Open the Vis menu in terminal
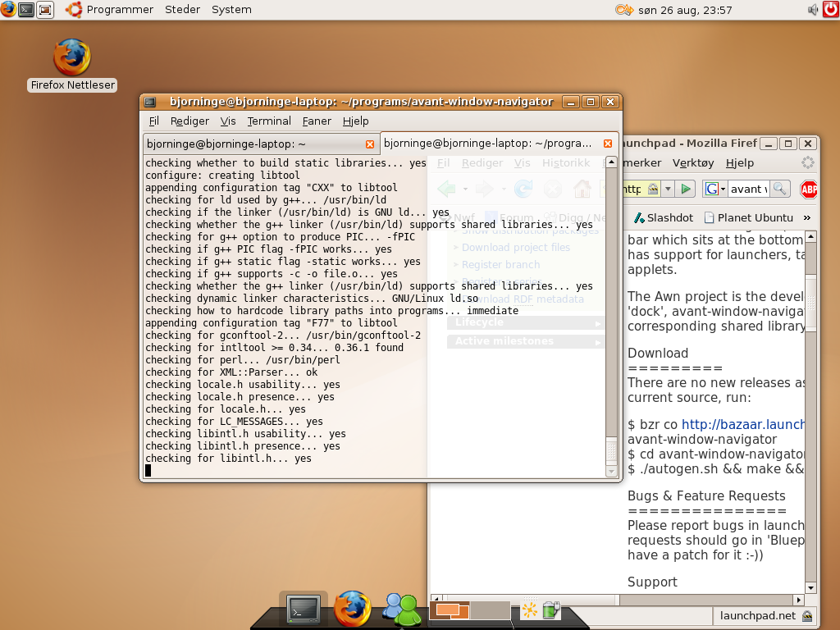840x630 pixels. [228, 121]
